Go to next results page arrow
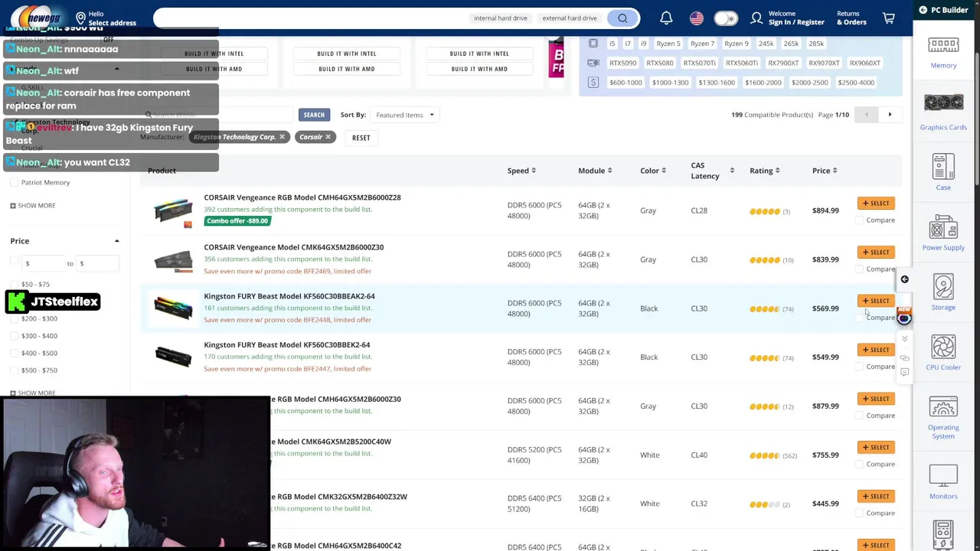The image size is (980, 551). (890, 115)
